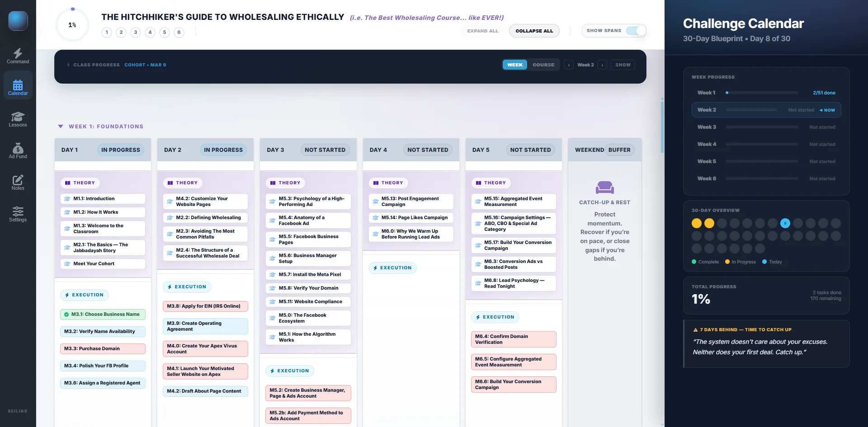Image resolution: width=868 pixels, height=427 pixels.
Task: Click the first yellow day dot
Action: (x=697, y=223)
